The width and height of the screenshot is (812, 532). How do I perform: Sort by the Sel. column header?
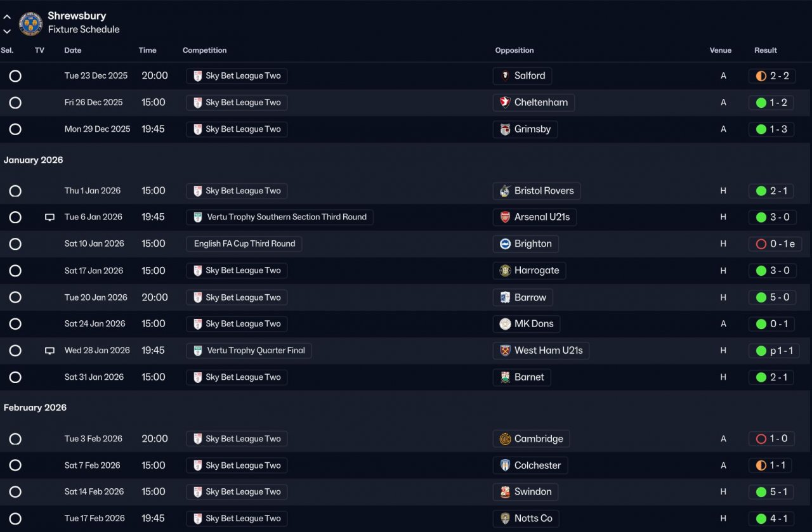click(7, 50)
